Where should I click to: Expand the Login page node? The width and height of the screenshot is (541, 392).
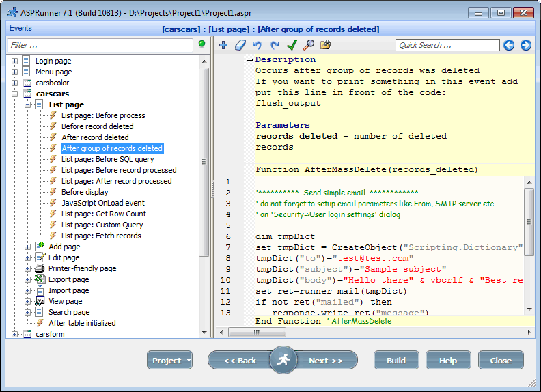pyautogui.click(x=14, y=61)
